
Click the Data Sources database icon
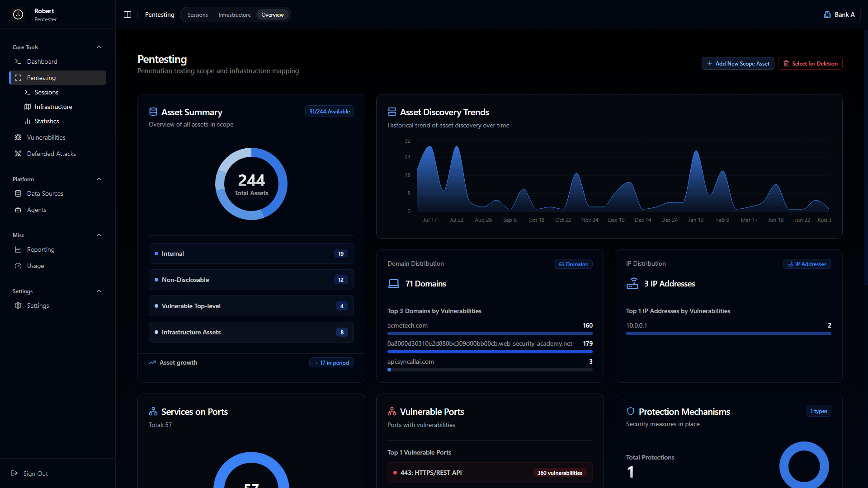(18, 193)
